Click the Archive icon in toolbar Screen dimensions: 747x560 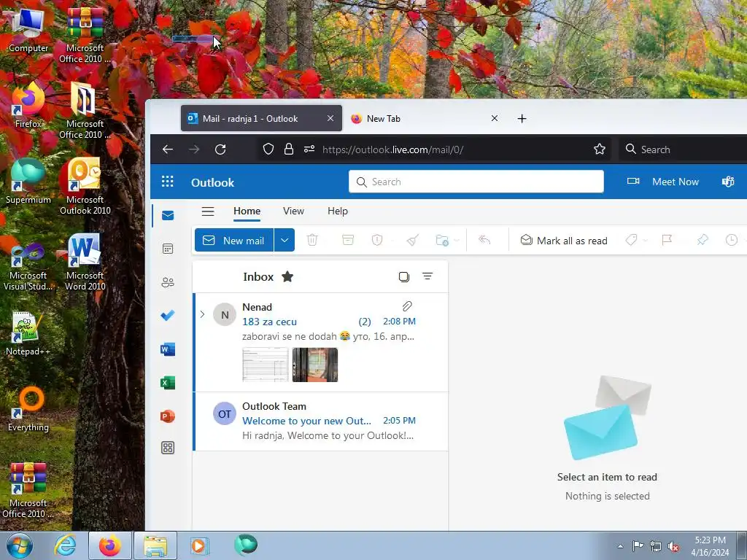click(x=348, y=240)
